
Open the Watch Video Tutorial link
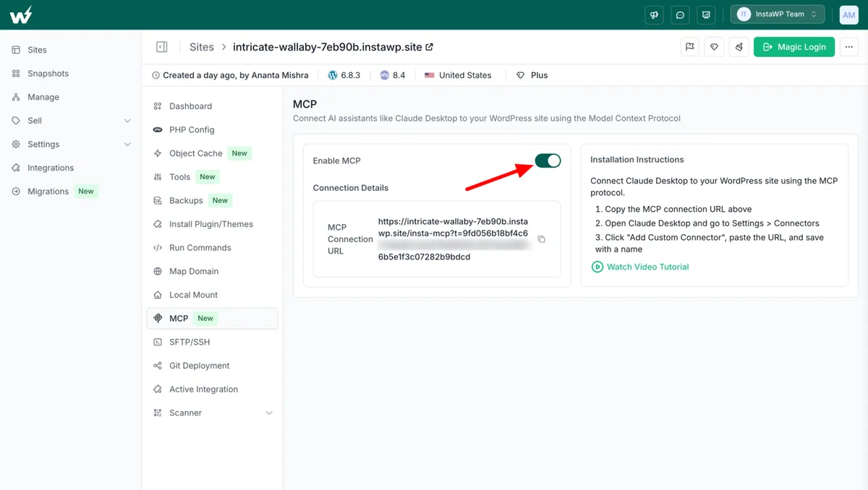point(647,267)
